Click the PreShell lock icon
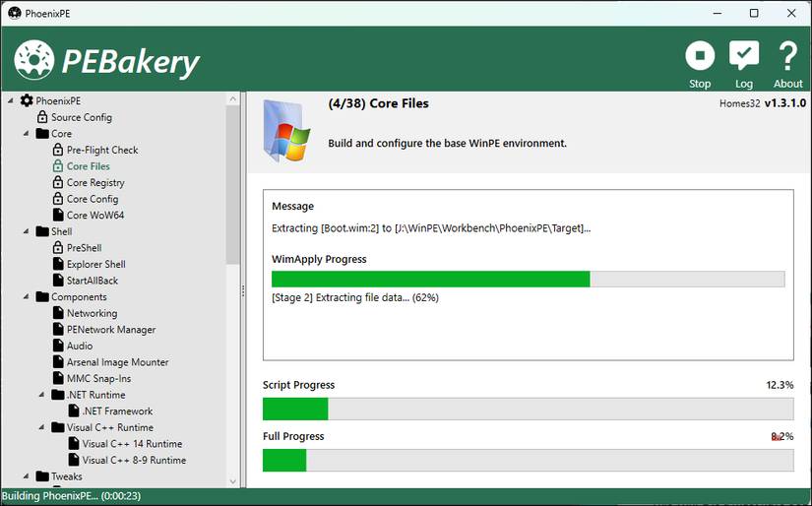 tap(58, 247)
